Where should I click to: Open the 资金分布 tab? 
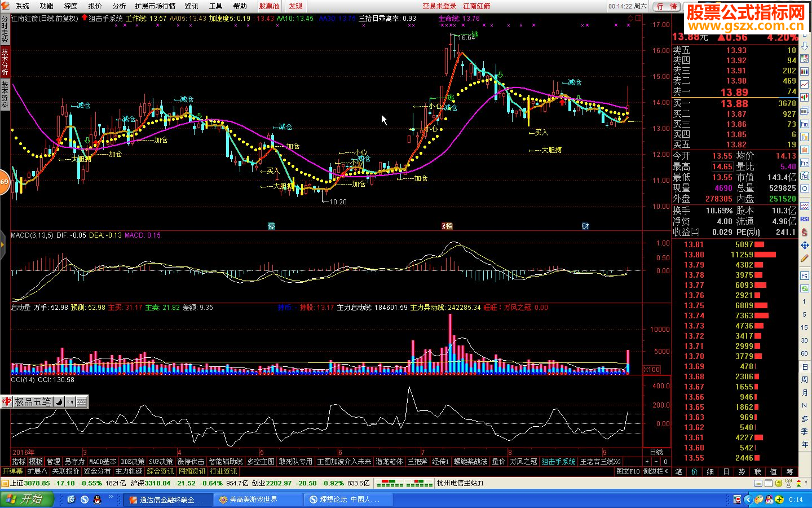point(97,471)
